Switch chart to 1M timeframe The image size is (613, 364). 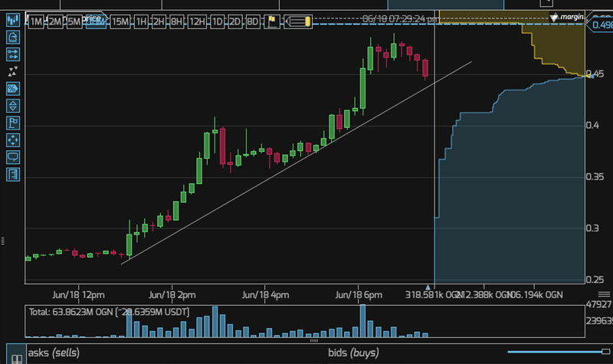(36, 21)
